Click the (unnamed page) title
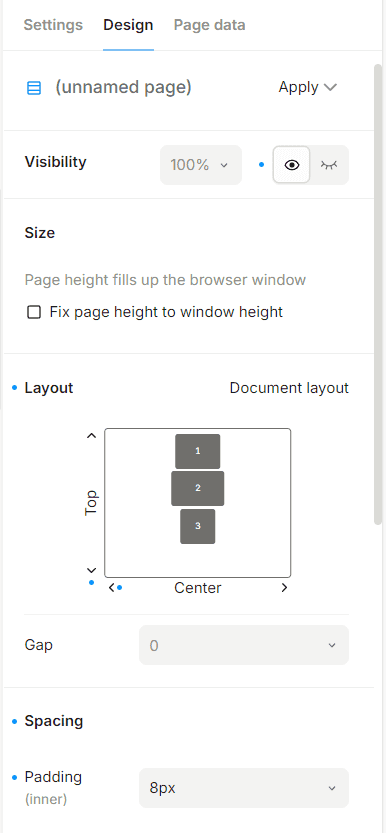Viewport: 386px width, 833px height. coord(123,88)
